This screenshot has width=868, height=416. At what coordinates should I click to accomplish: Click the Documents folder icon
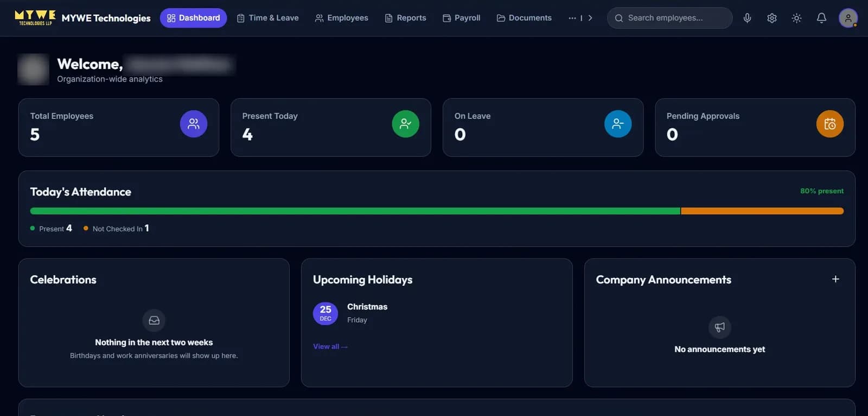coord(501,18)
